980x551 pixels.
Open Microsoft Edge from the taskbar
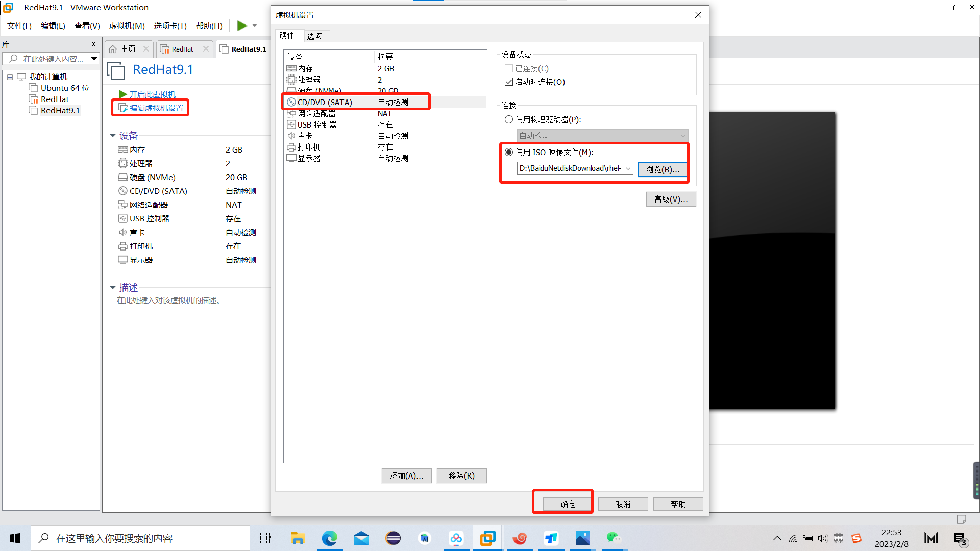click(329, 538)
